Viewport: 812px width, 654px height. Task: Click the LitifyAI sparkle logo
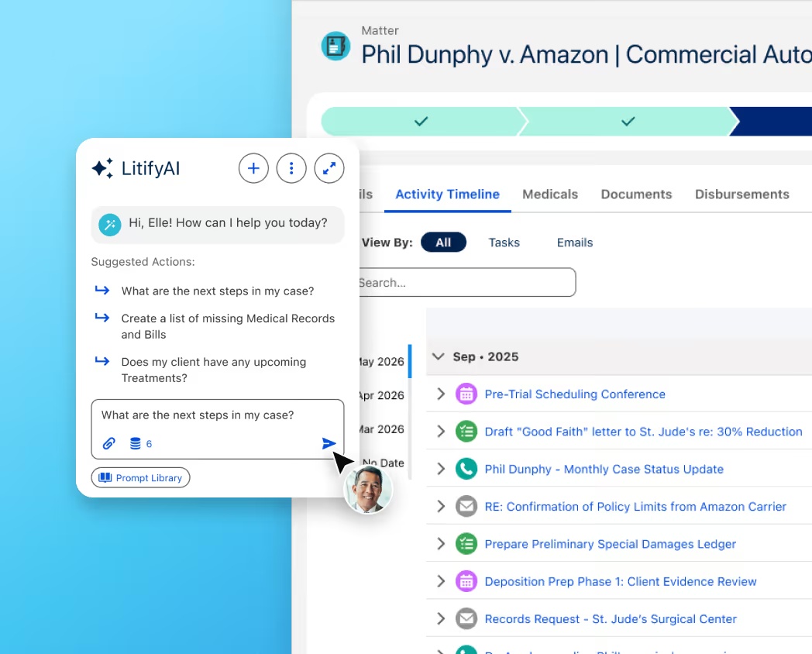click(x=102, y=168)
